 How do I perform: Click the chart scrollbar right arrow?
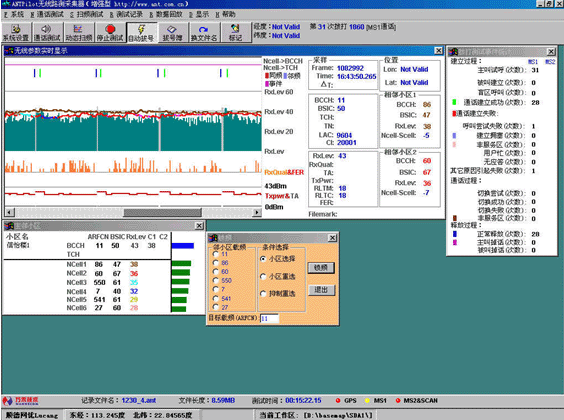tap(256, 212)
